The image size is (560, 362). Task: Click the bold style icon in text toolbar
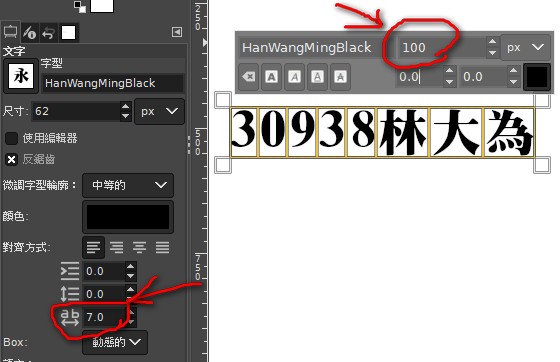(x=271, y=76)
